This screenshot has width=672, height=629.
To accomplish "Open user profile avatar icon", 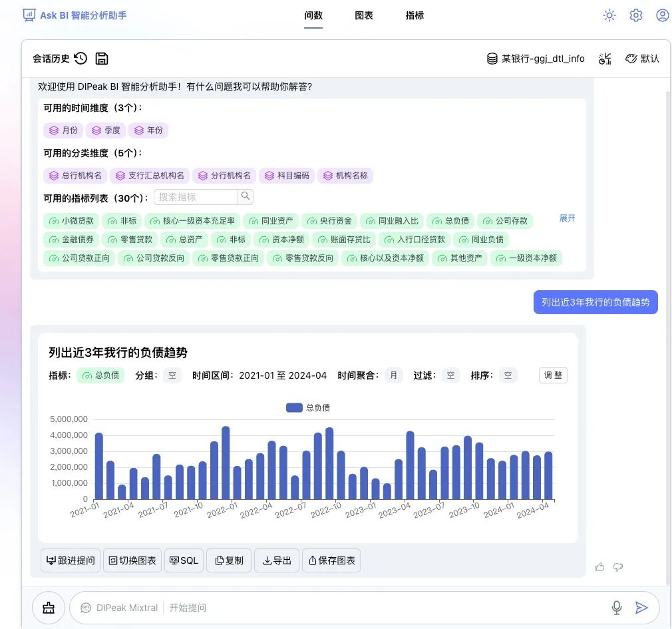I will pos(663,15).
